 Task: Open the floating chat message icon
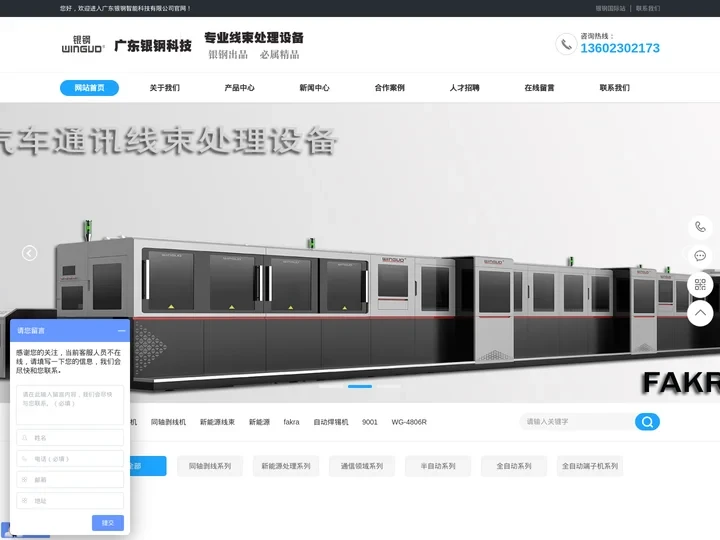click(700, 256)
